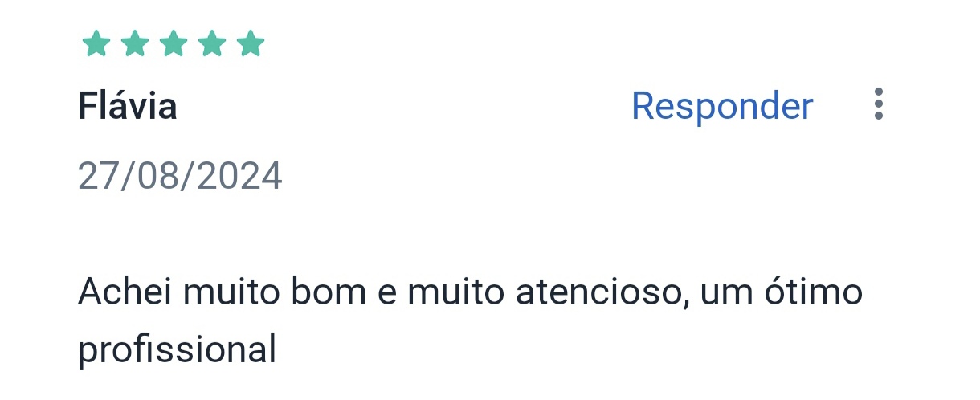This screenshot has height=400, width=980.
Task: Click the fifth and last rating star
Action: (251, 43)
